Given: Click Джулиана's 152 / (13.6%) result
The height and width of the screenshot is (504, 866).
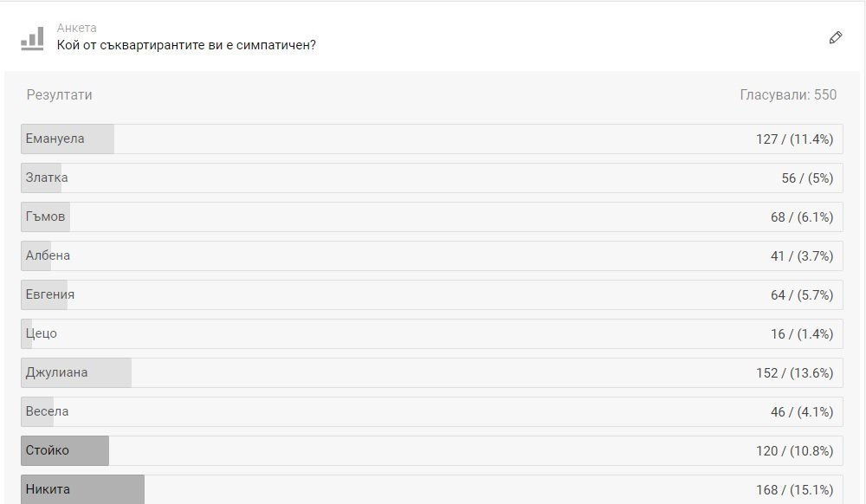Looking at the screenshot, I should [x=794, y=373].
